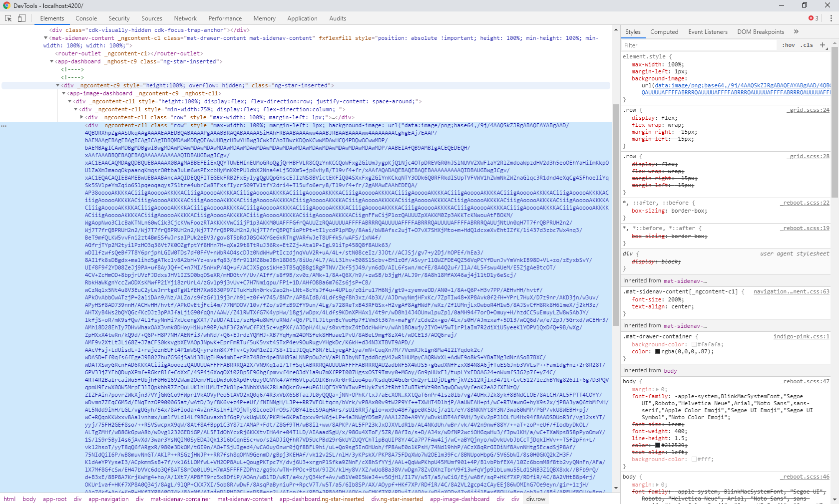Open the grid.scss:24 stylesheet link
Screen dimensions: 839x504
[x=808, y=110]
